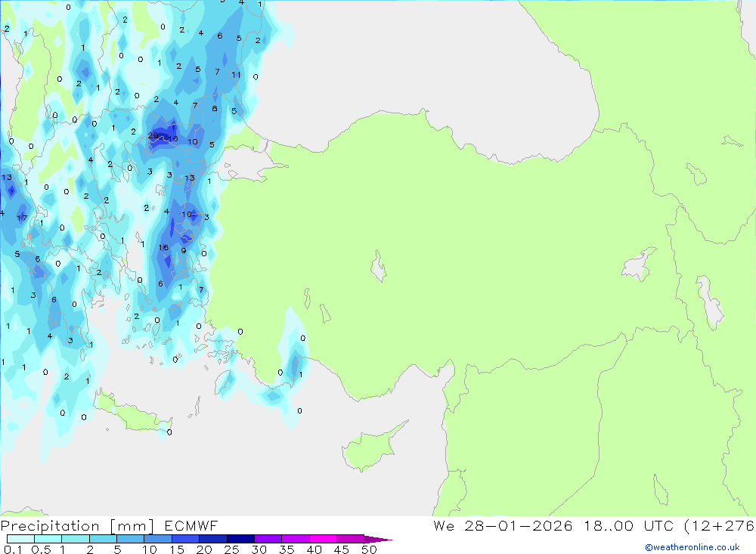The image size is (756, 554).
Task: Click the 10–15 mm blue legend swatch
Action: click(158, 539)
